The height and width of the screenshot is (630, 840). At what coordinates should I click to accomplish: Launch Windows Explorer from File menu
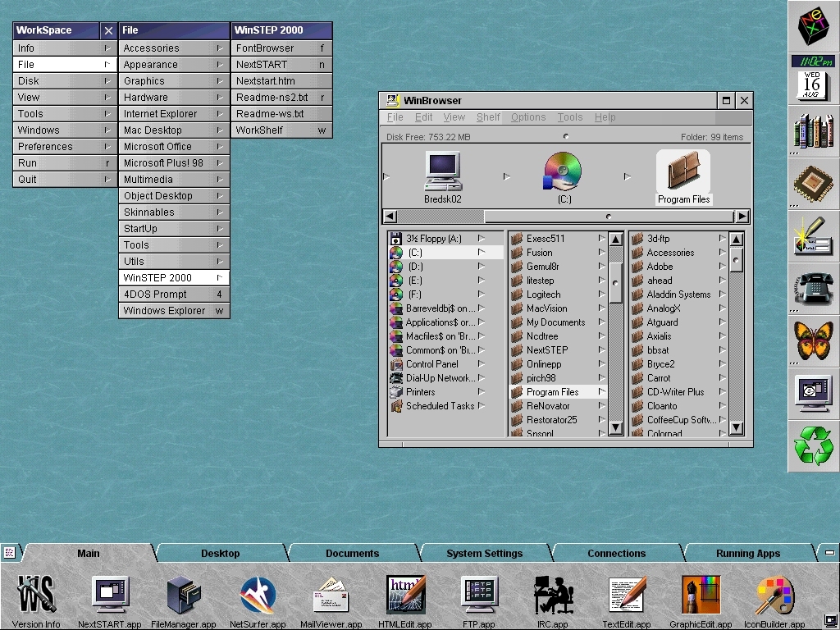pos(174,311)
